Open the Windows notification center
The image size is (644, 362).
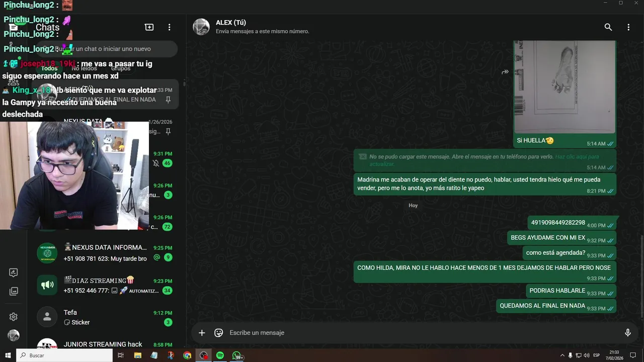(x=633, y=355)
